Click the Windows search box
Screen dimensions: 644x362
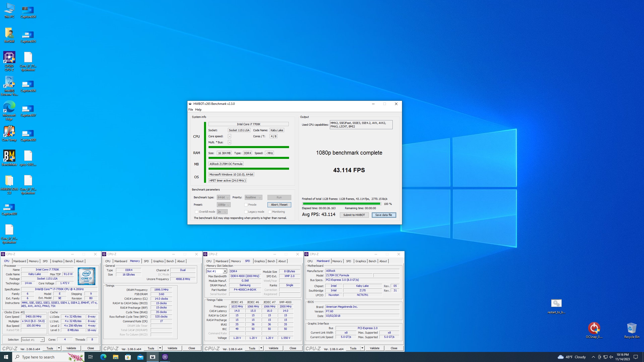(x=48, y=357)
